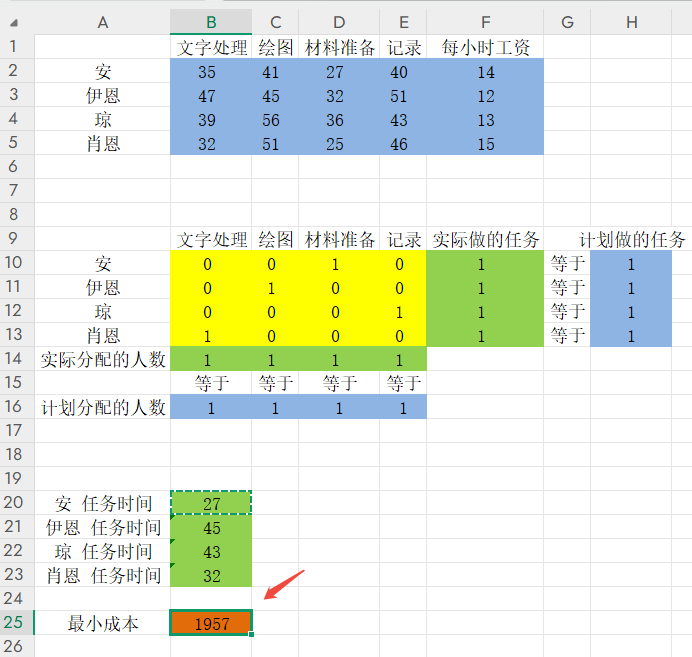This screenshot has width=692, height=657.
Task: Click header 每小时工资 in row 1
Action: [x=485, y=47]
